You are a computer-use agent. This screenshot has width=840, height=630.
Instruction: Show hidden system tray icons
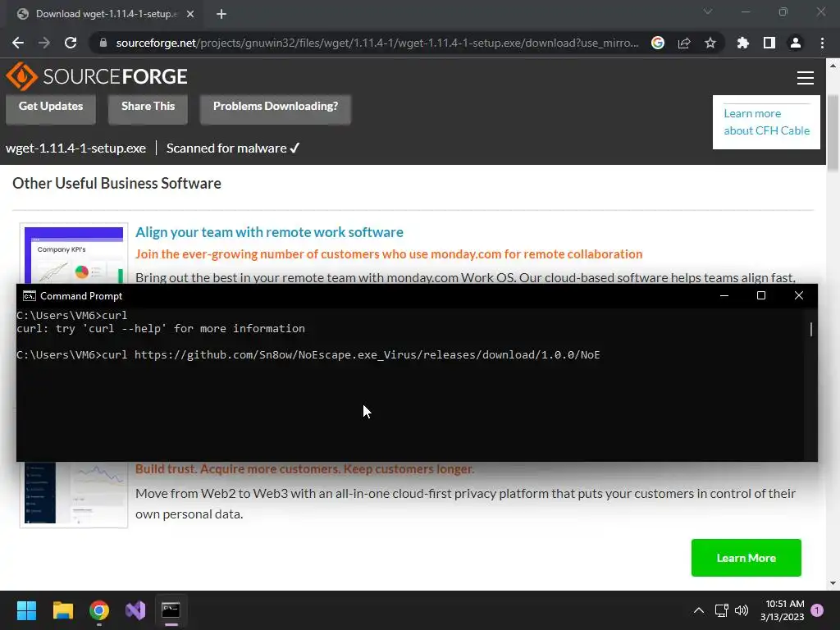pos(699,610)
